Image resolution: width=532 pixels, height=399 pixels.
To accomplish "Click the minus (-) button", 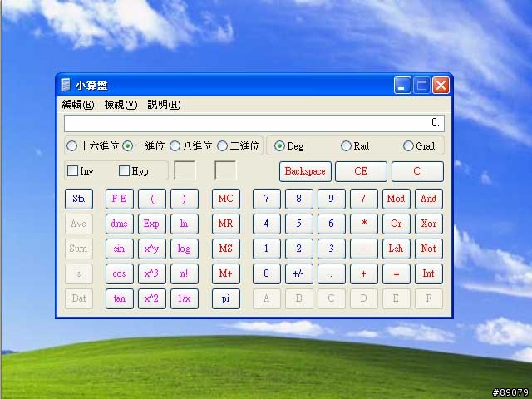I will [364, 249].
